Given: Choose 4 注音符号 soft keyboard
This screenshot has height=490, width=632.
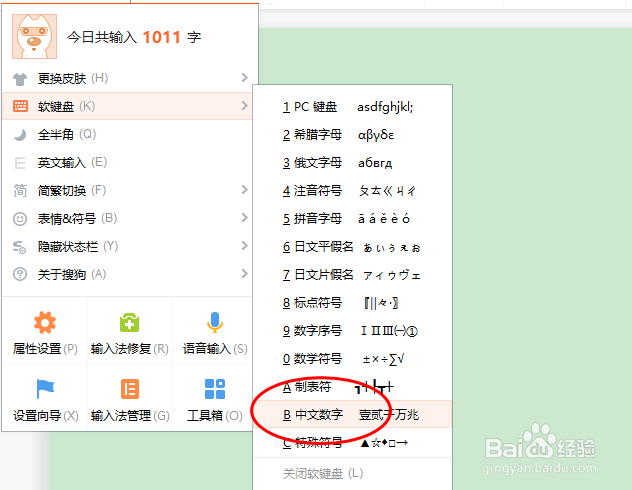Looking at the screenshot, I should pyautogui.click(x=353, y=191).
